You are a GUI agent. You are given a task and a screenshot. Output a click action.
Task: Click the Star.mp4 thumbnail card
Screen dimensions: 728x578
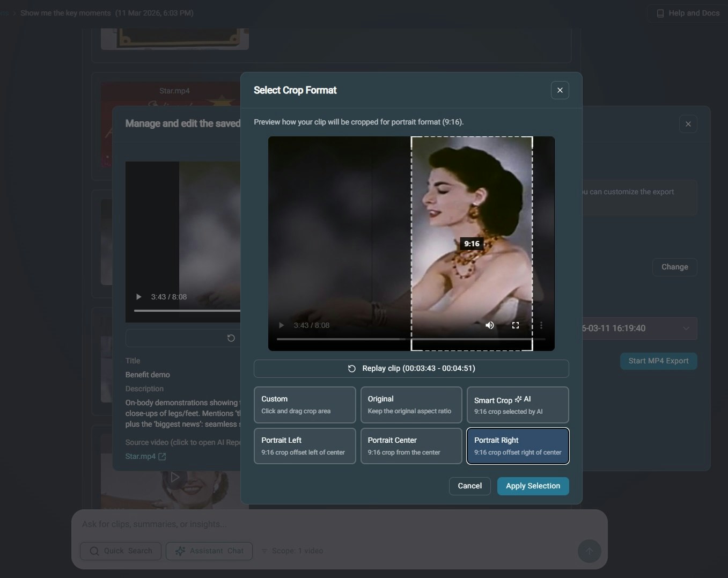[x=171, y=125]
